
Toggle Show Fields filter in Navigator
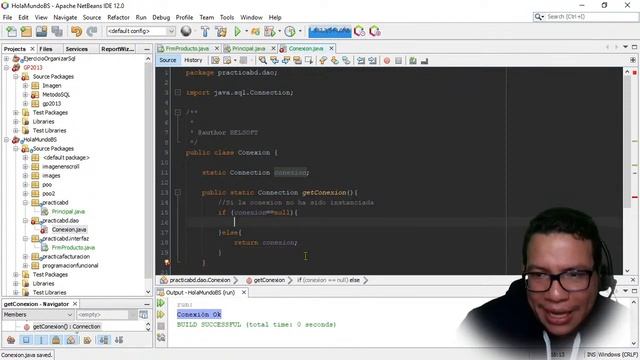(x=26, y=340)
